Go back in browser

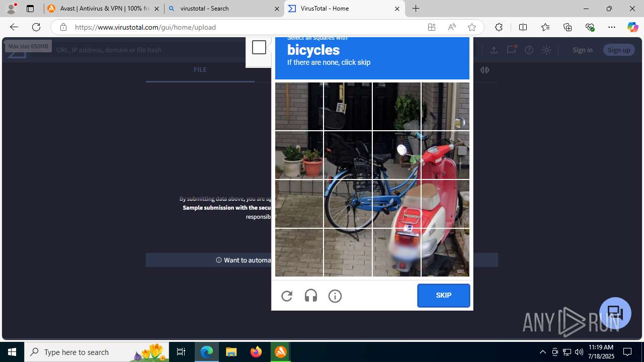(x=14, y=27)
